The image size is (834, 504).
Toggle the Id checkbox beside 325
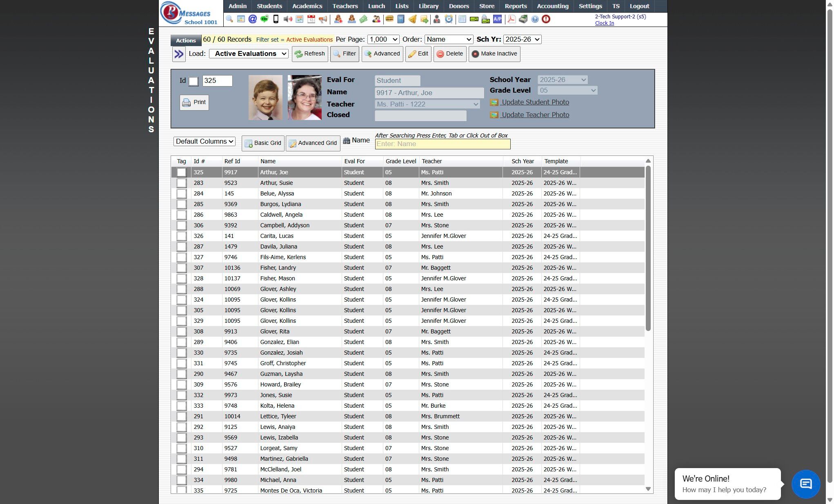pyautogui.click(x=193, y=81)
